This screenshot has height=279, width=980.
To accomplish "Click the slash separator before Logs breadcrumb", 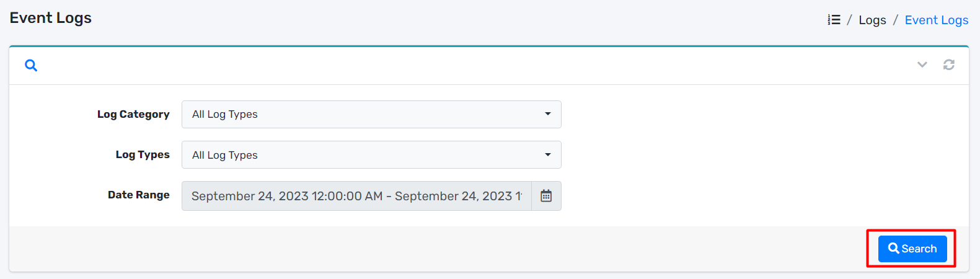I will coord(850,20).
